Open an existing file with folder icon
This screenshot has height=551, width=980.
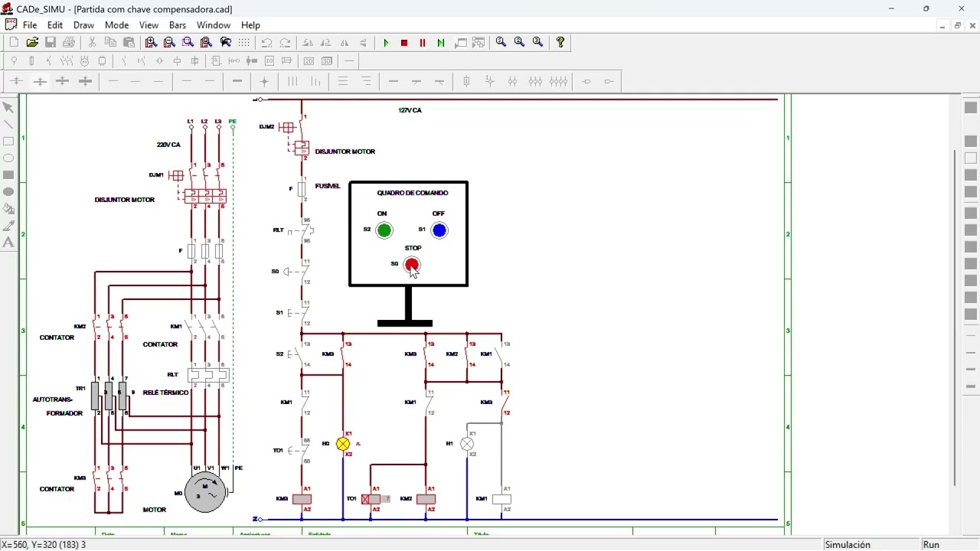point(32,43)
